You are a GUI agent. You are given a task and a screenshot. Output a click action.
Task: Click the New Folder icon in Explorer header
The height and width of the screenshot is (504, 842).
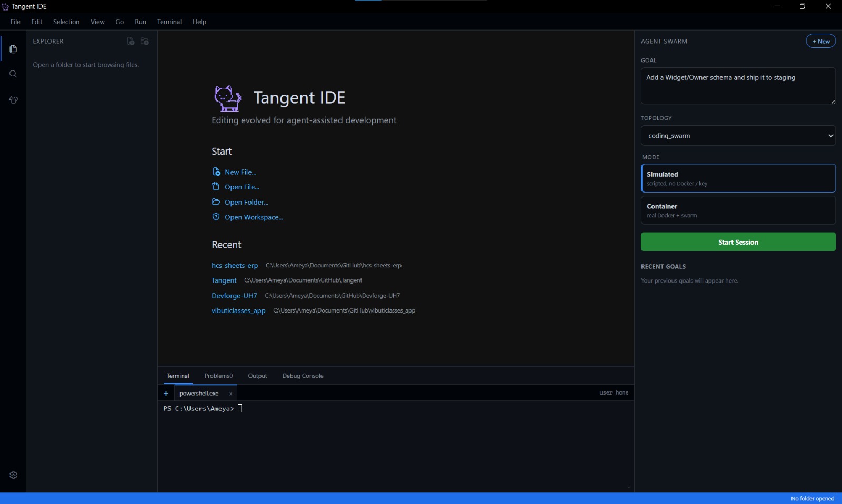pos(145,41)
